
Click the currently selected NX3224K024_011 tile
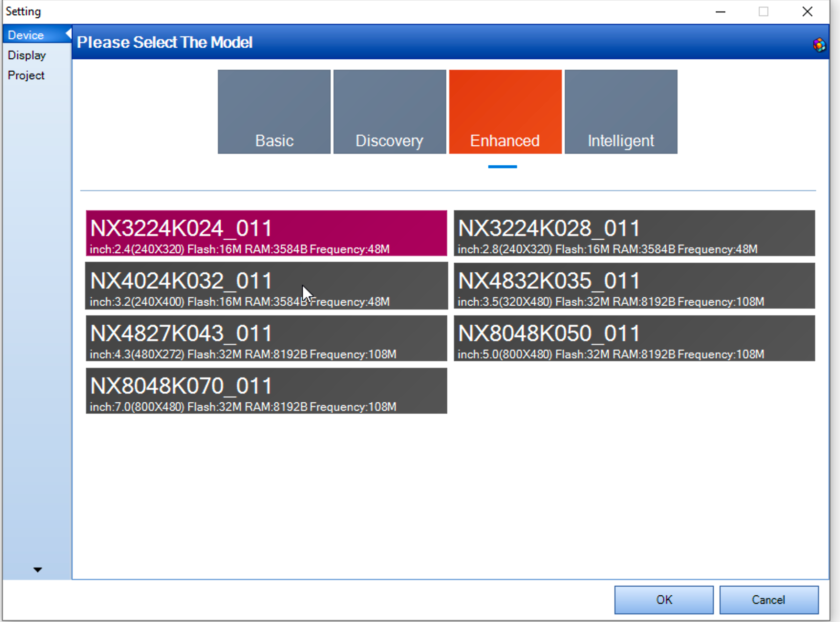[x=266, y=233]
